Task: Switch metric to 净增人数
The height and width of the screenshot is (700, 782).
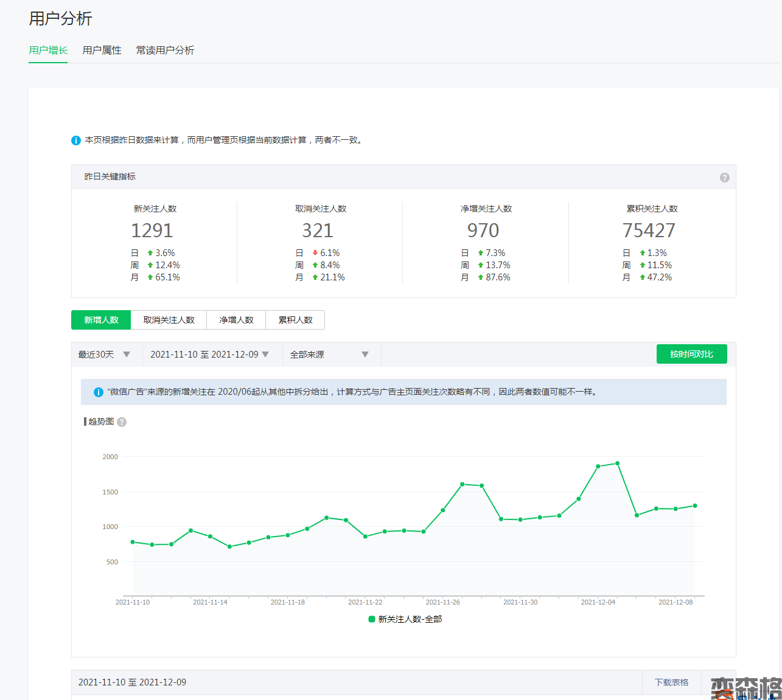Action: pos(236,320)
